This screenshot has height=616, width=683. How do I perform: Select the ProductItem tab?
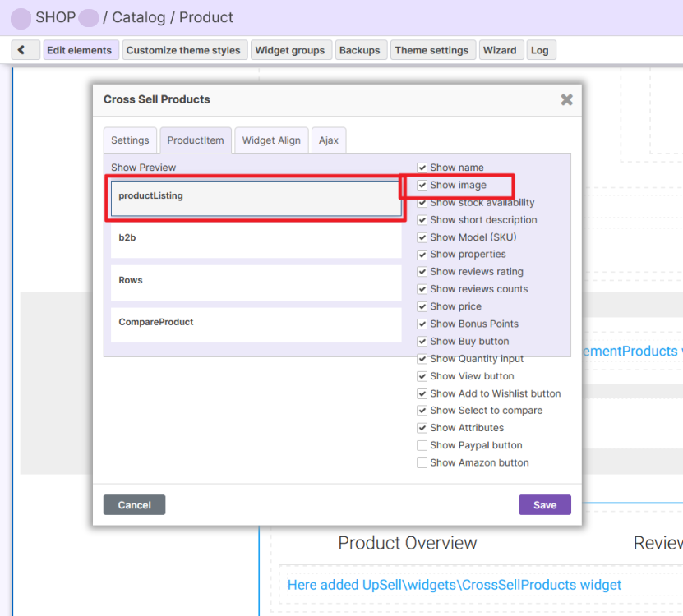click(x=196, y=140)
